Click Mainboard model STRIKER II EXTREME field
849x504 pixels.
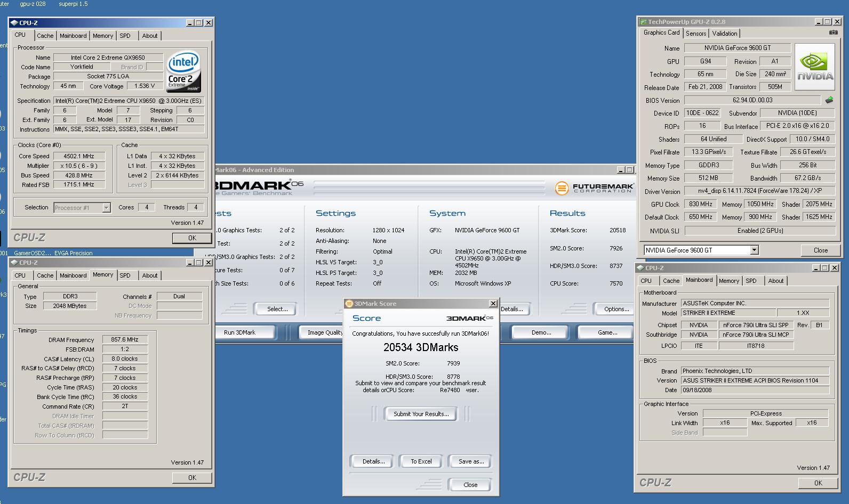click(x=728, y=313)
